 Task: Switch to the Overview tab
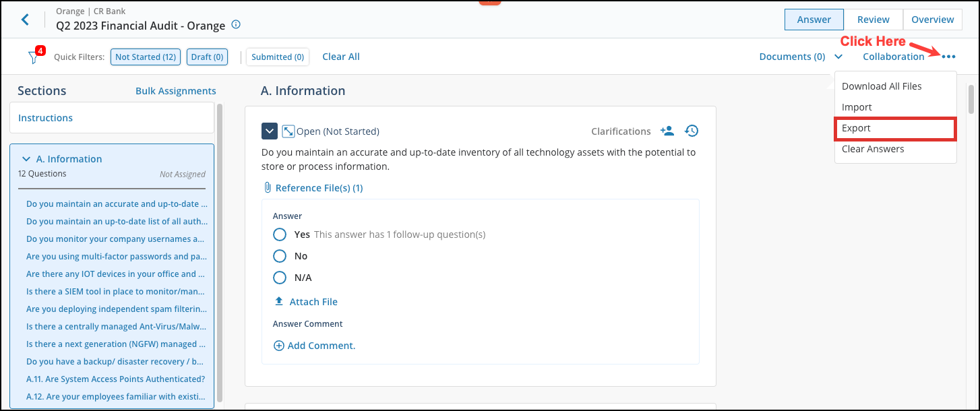click(x=933, y=20)
